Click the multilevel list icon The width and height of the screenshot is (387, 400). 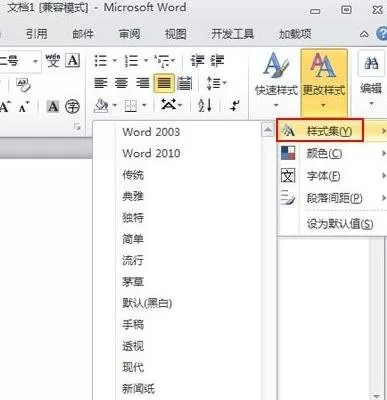[x=162, y=61]
